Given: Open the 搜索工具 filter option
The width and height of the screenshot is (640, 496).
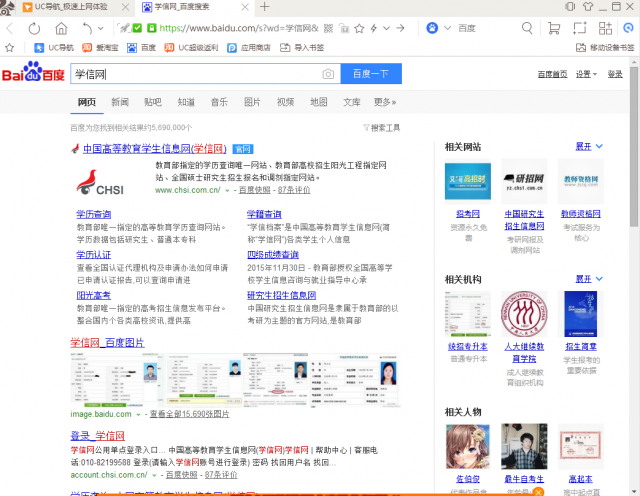Looking at the screenshot, I should (x=382, y=128).
